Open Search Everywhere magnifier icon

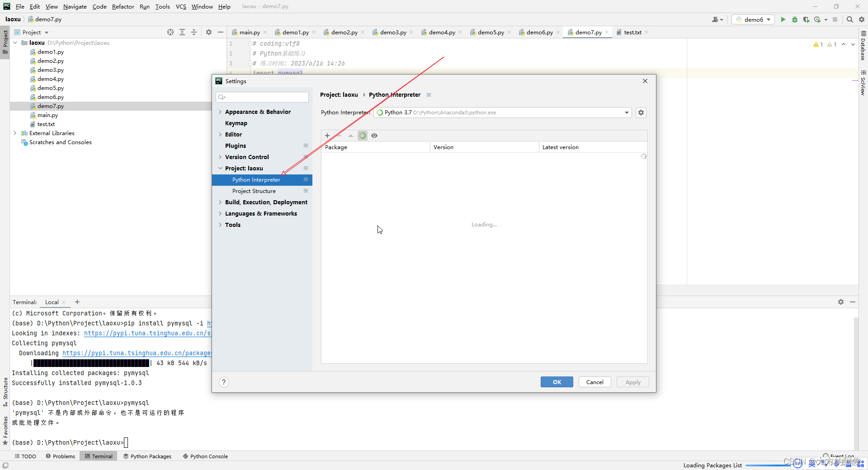pos(850,19)
